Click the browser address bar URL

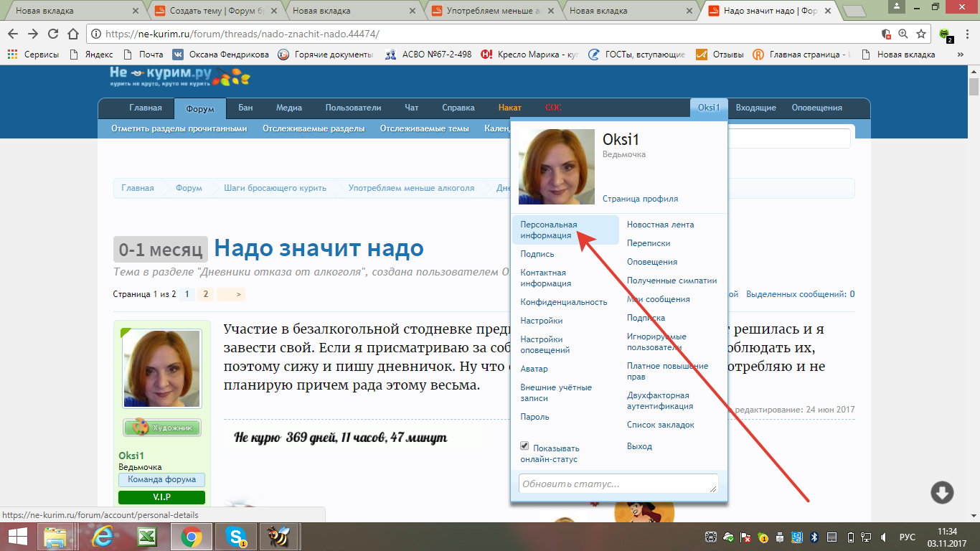tap(242, 34)
